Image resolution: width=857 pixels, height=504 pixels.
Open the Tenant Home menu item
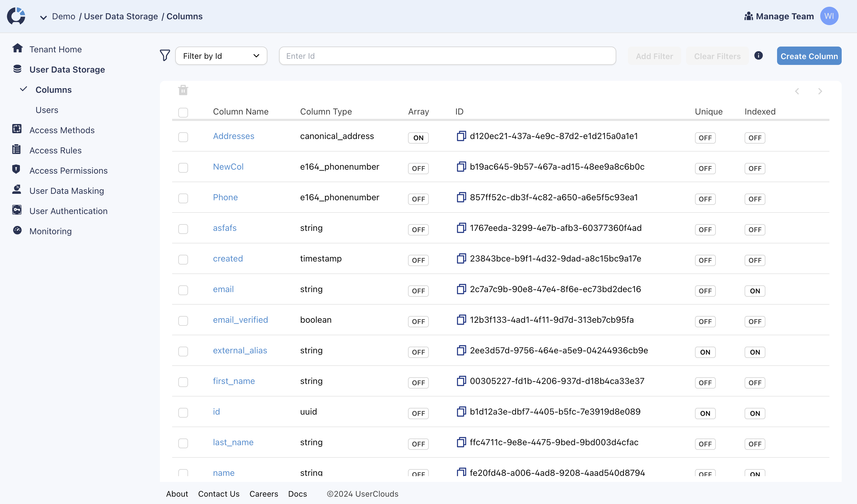55,49
